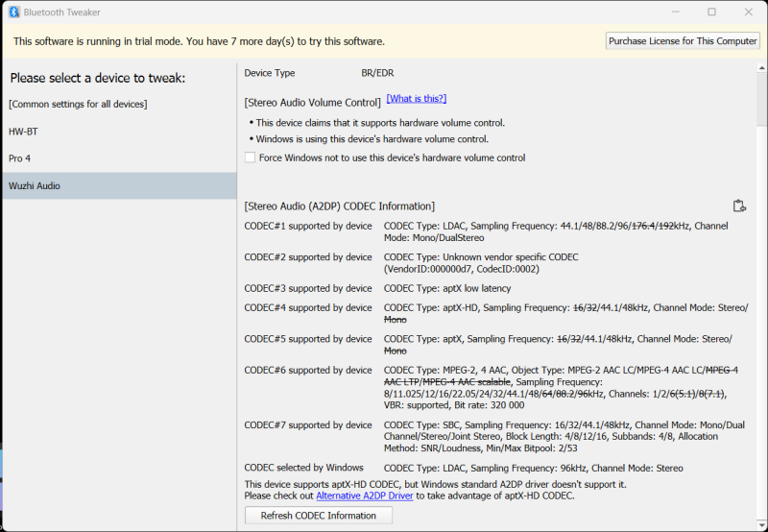Click the LDAC 96kHz Stereo selected codec text
This screenshot has height=532, width=768.
(534, 469)
